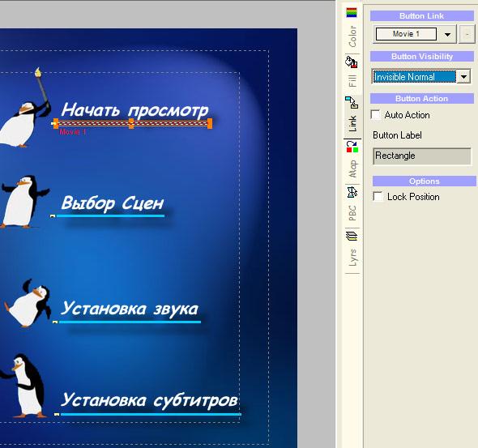Open the Lyrs layers tab
Screen dimensions: 478x448
click(x=352, y=250)
